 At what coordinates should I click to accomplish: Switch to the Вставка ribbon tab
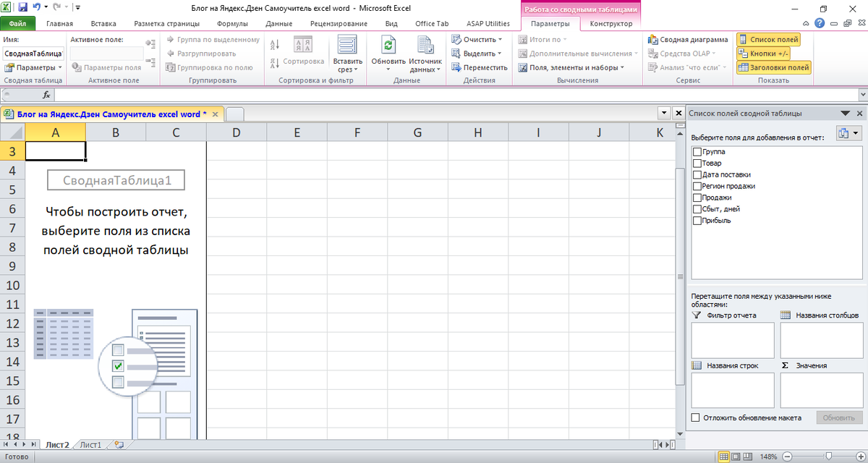(x=104, y=23)
